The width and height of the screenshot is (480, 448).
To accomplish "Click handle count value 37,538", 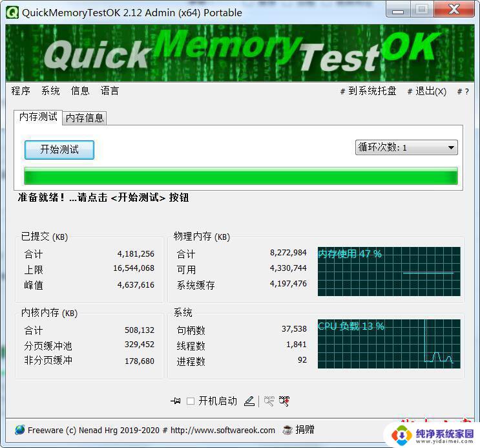I will 294,329.
